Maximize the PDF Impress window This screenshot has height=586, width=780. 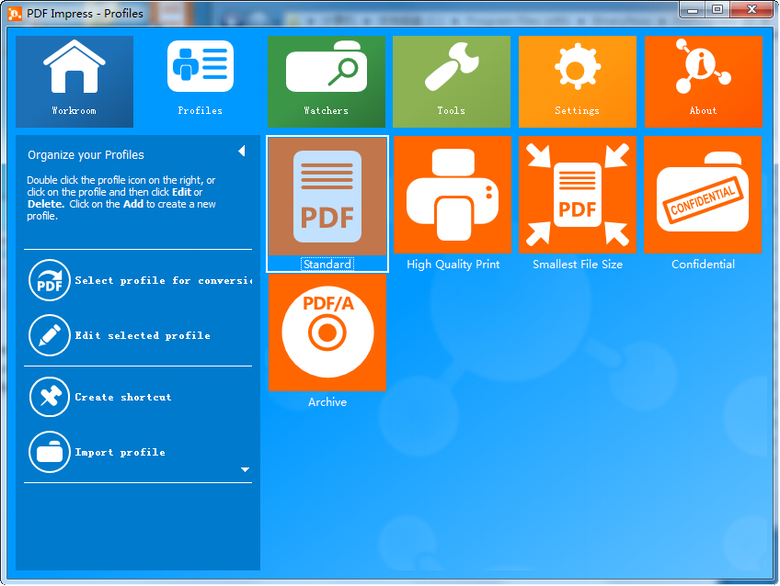(x=717, y=10)
